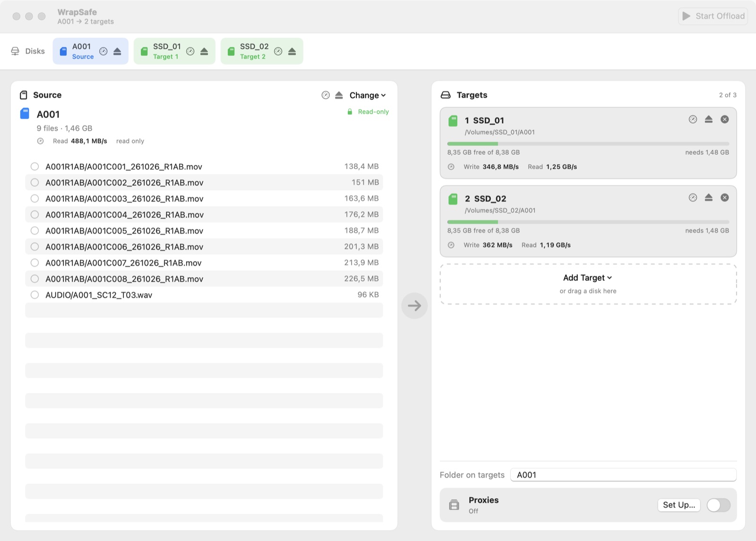
Task: Click the speedometer icon on SSD_01 target card
Action: 693,119
